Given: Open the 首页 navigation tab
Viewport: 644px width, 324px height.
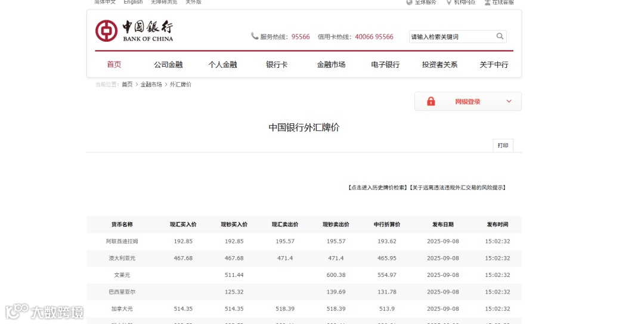Looking at the screenshot, I should point(114,64).
